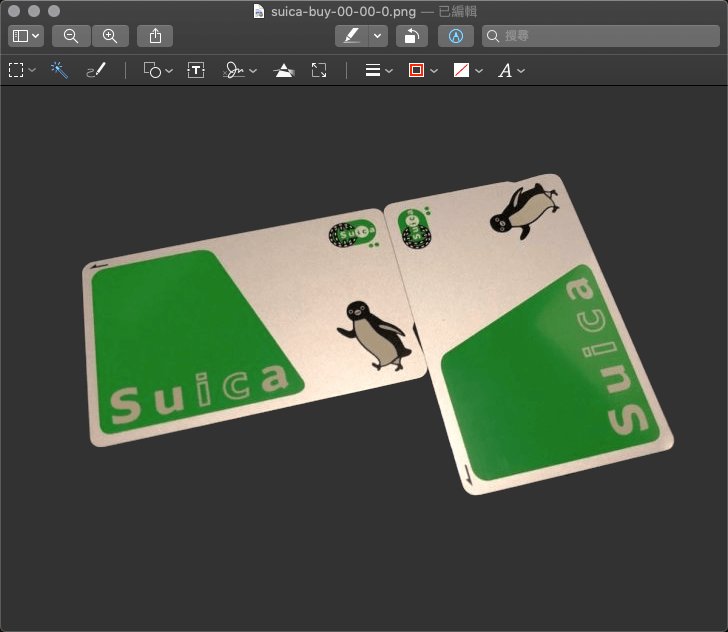Viewport: 728px width, 632px height.
Task: Click the suica-buy-00-00-0.png title text
Action: (343, 12)
